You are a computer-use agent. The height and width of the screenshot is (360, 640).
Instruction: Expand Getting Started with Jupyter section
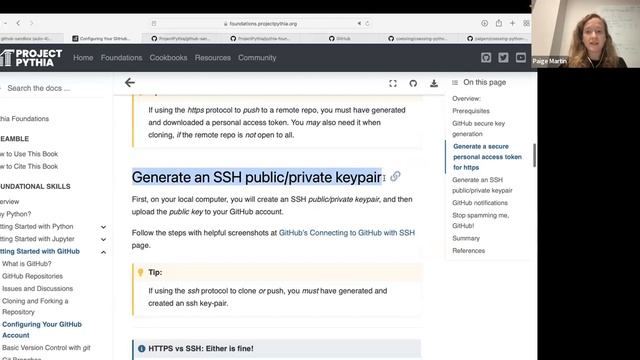[103, 240]
